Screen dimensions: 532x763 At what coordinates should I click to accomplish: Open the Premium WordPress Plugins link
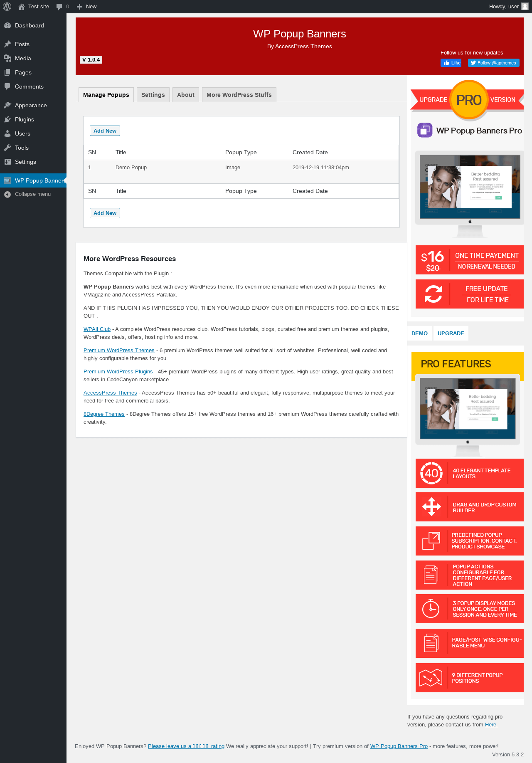tap(118, 372)
